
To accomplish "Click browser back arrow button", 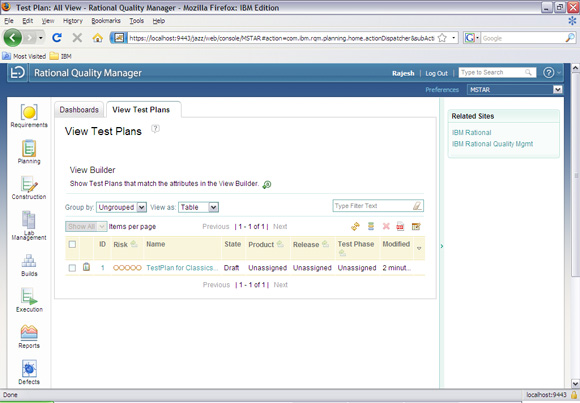I will [x=13, y=37].
